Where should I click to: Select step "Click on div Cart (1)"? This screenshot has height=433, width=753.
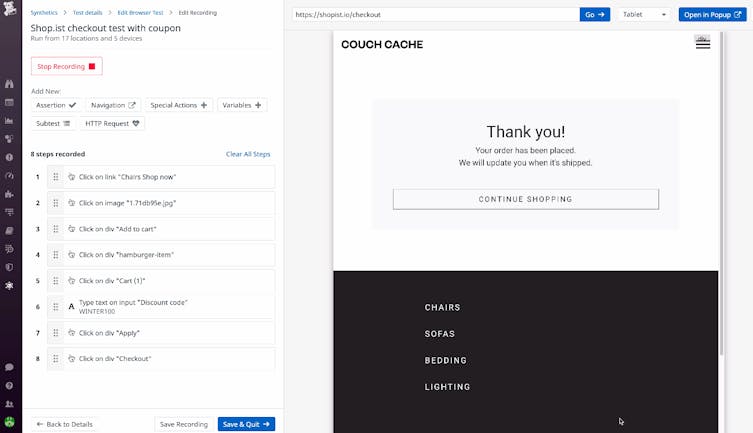(x=161, y=281)
